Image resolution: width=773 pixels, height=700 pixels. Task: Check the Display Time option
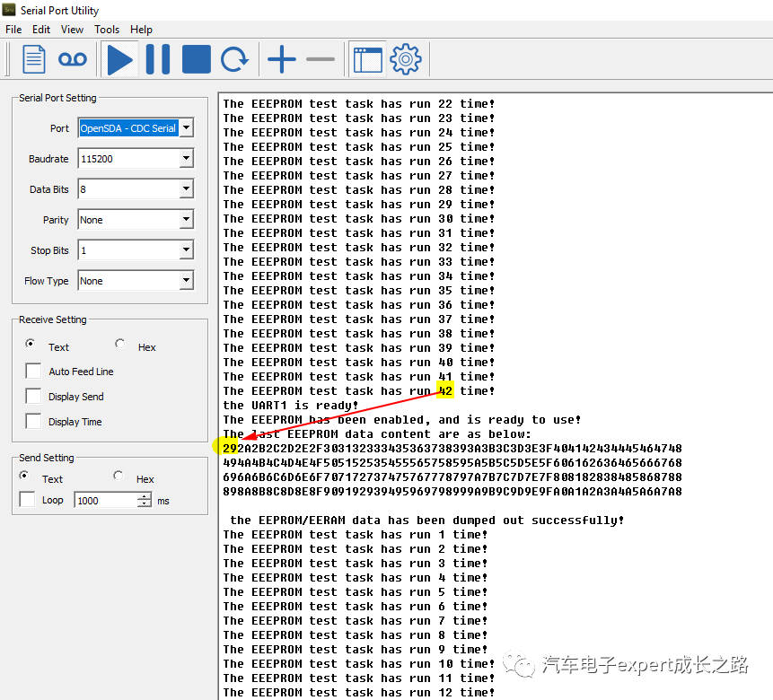click(33, 422)
